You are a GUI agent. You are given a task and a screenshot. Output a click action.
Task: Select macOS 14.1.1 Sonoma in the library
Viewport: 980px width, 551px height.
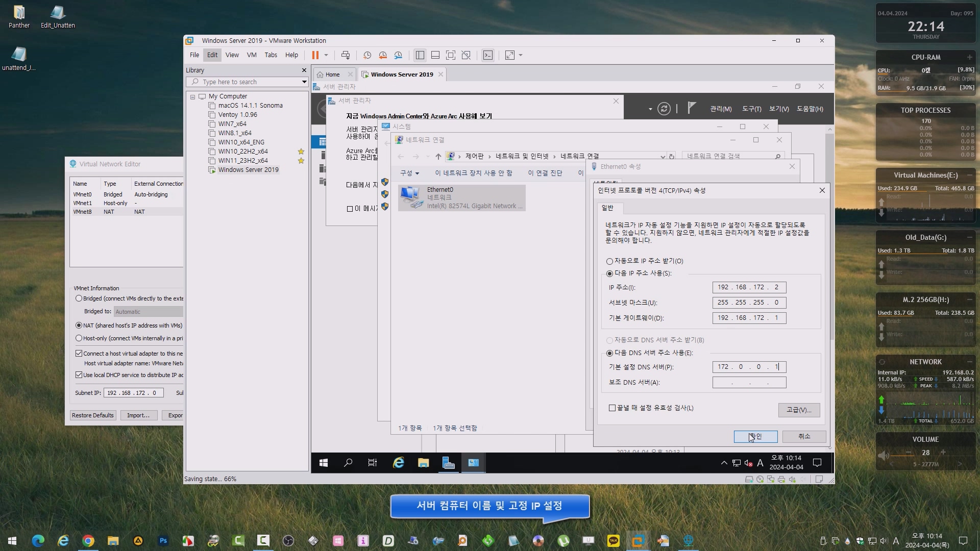[250, 106]
